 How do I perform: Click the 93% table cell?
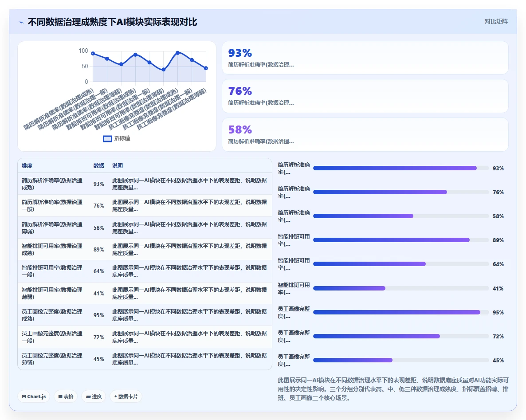click(98, 184)
